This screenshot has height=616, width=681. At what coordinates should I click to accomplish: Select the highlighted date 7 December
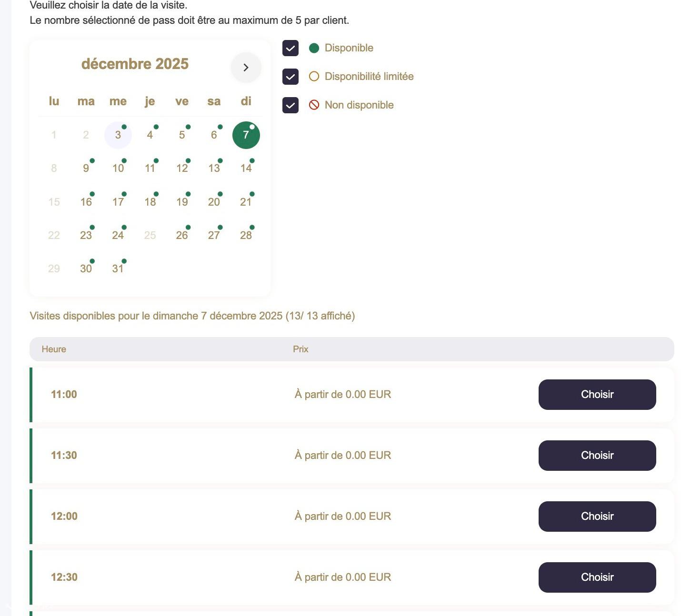246,135
